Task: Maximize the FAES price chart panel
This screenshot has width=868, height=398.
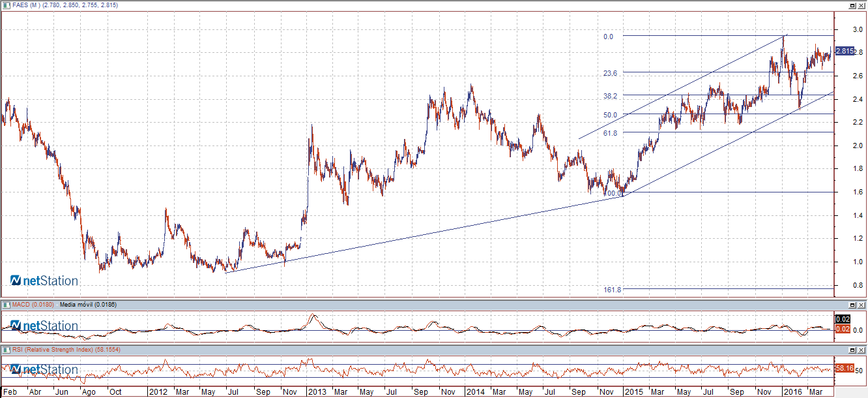Action: [852, 5]
